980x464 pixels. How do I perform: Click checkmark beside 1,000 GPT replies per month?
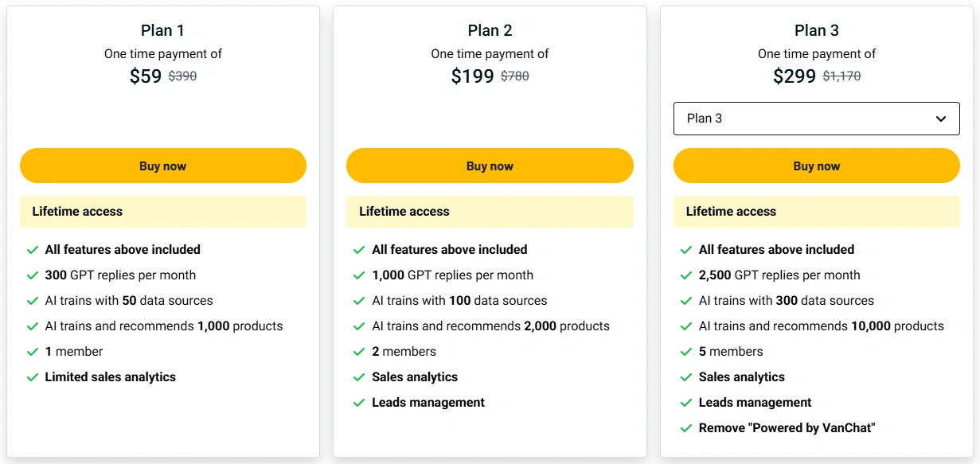(x=359, y=275)
